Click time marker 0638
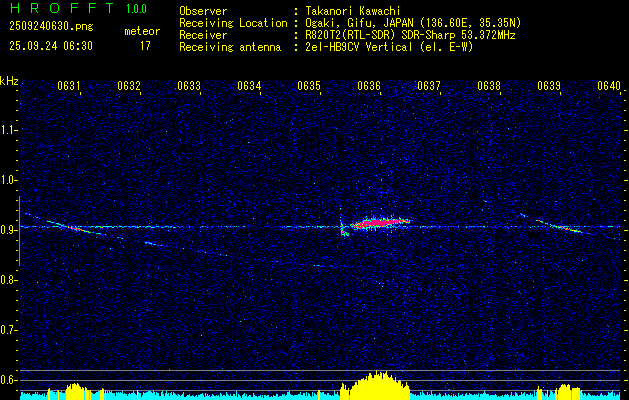This screenshot has height=400, width=629. coord(489,86)
